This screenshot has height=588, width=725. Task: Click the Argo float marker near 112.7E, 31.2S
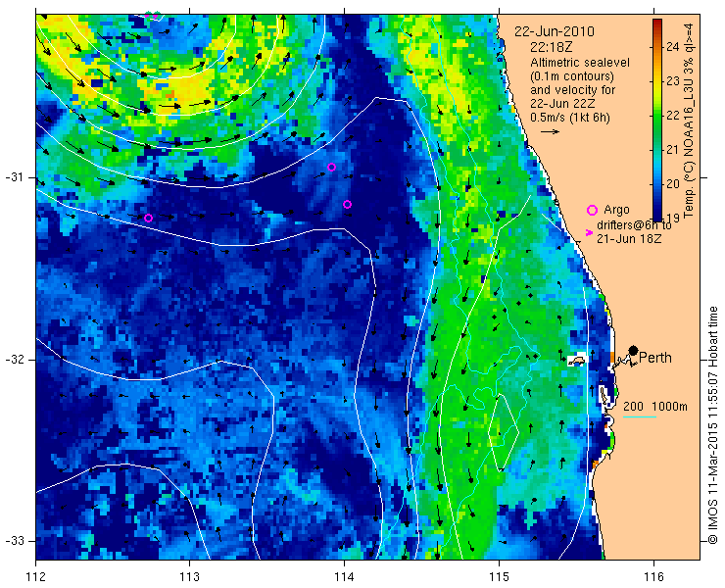pyautogui.click(x=148, y=218)
